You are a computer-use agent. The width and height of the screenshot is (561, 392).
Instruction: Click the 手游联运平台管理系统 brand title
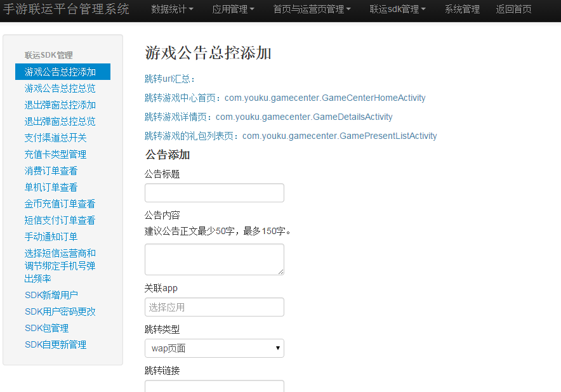click(66, 9)
